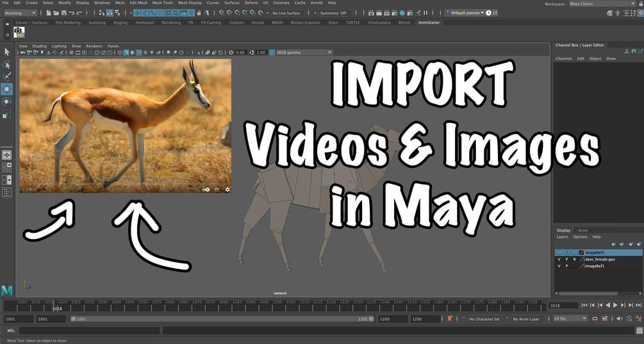
Task: Toggle R display type of deer_female:geo
Action: [x=575, y=259]
